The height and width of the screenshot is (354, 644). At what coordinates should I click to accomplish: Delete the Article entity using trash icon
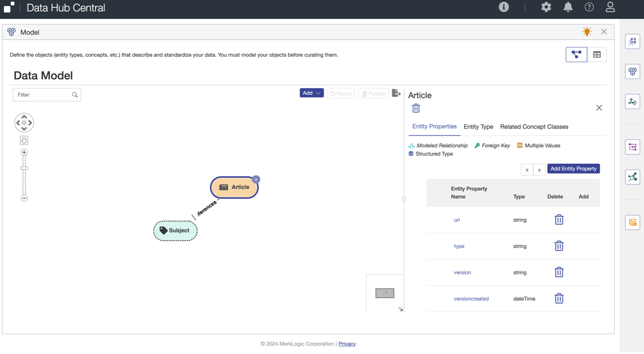(416, 108)
